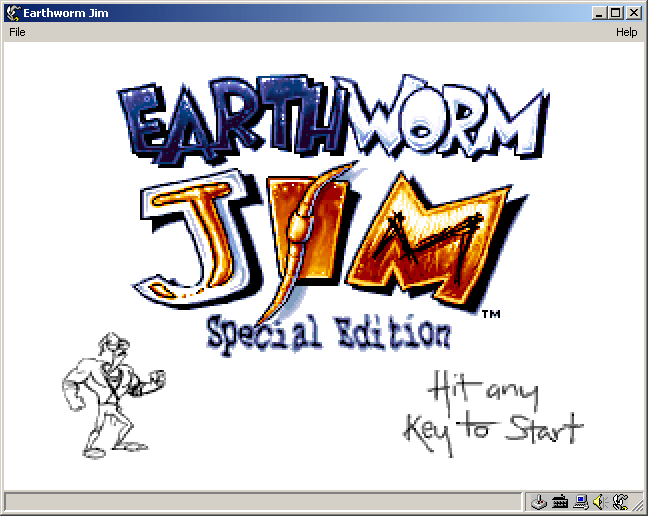Click the joystick icon in status bar
The height and width of the screenshot is (516, 648).
pos(538,502)
